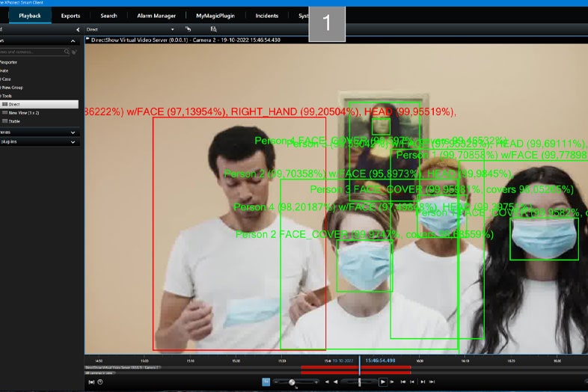Adjust the timeline time span slider knob
Viewport: 588px width, 392px height.
[292, 382]
